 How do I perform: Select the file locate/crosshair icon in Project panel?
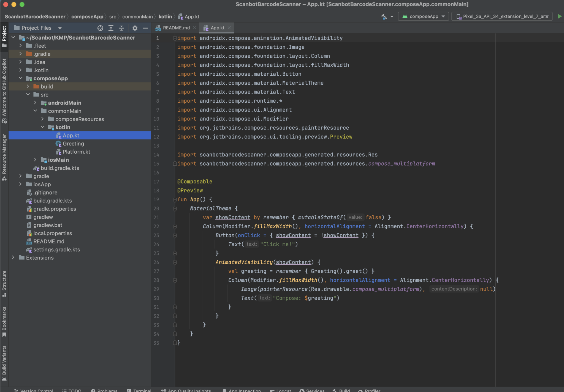(x=100, y=28)
